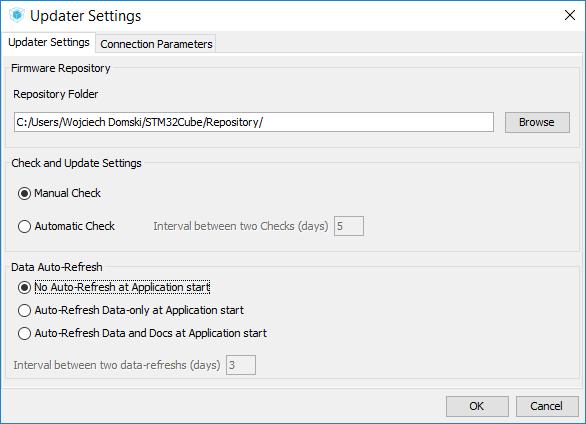The image size is (586, 424).
Task: Click the Repository Folder path field
Action: click(x=254, y=122)
